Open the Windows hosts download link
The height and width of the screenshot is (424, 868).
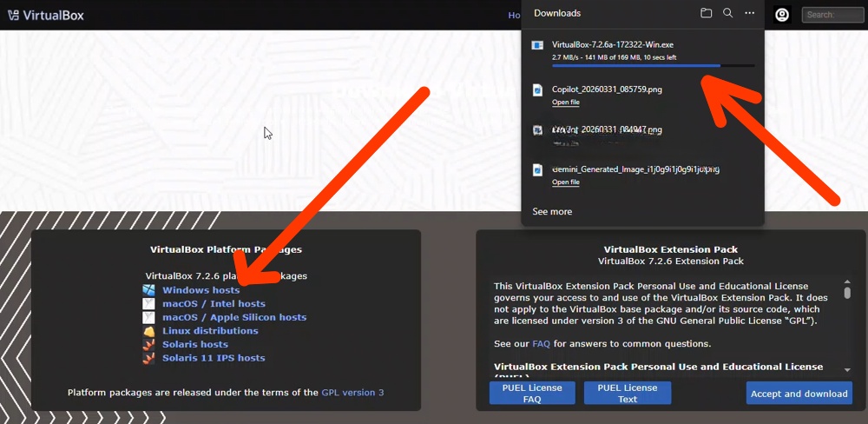pyautogui.click(x=201, y=290)
